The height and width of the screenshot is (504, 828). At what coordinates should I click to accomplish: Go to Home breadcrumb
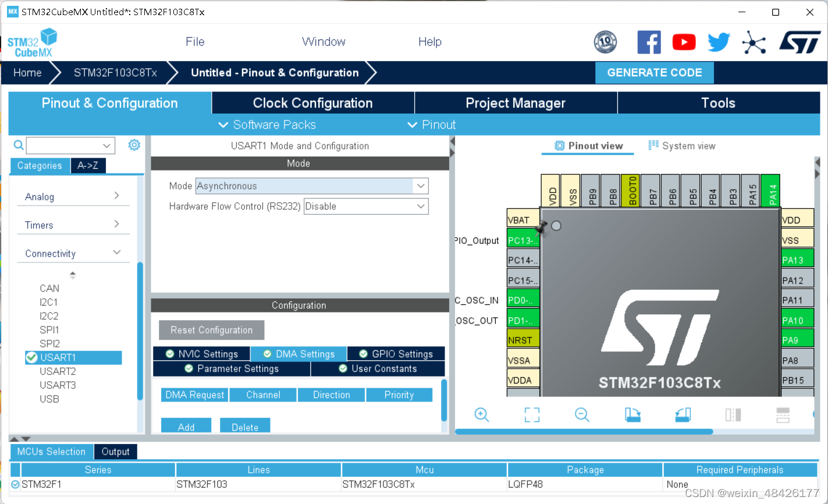tap(27, 73)
